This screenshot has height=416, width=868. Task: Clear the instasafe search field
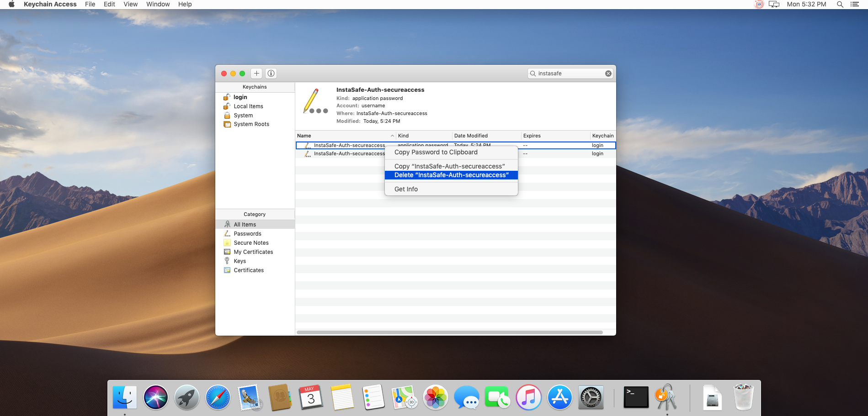(x=608, y=74)
